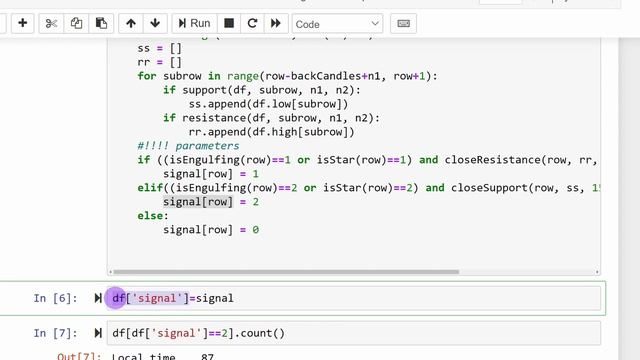The image size is (640, 360).
Task: Restart and run all with fast-forward icon
Action: (276, 23)
